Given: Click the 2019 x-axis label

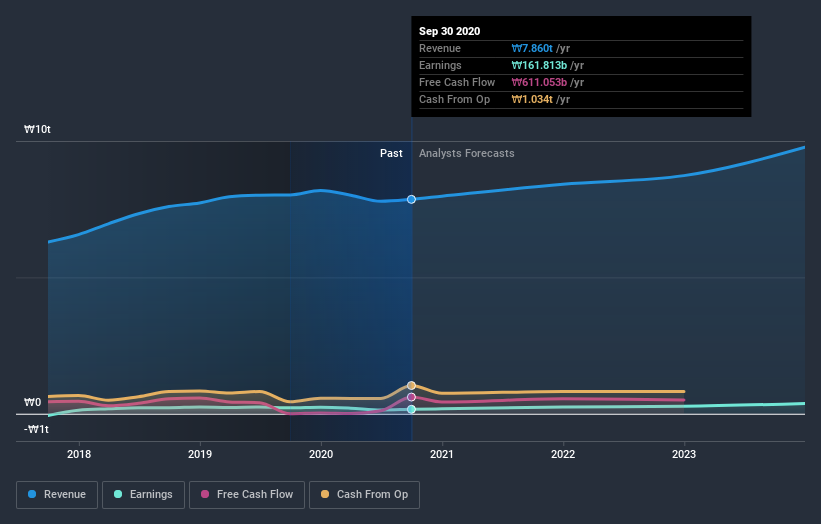Looking at the screenshot, I should [200, 454].
